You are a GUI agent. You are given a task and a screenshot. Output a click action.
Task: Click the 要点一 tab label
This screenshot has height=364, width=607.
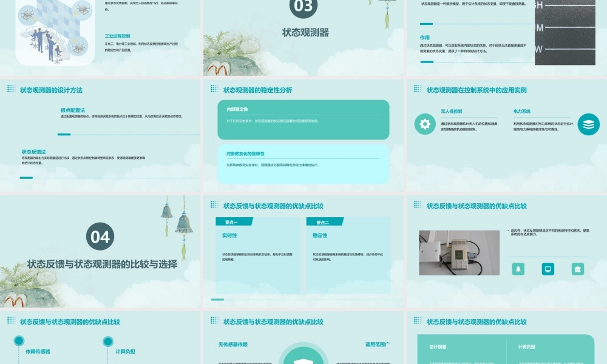pos(231,222)
